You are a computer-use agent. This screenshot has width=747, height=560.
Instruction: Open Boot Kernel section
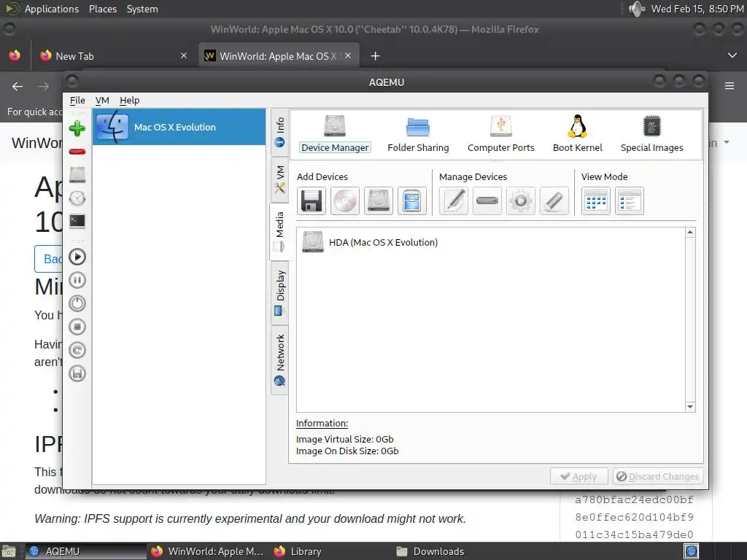(x=578, y=134)
